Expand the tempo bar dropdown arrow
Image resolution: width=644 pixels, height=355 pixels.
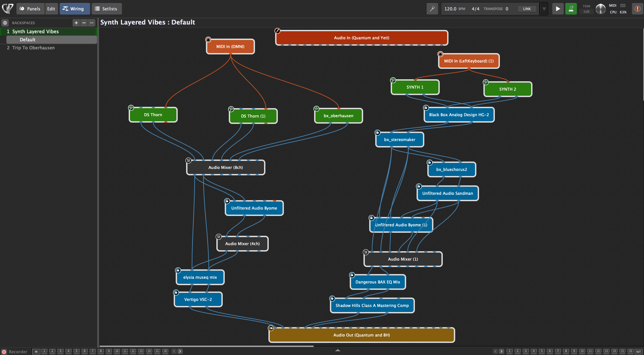coord(544,9)
